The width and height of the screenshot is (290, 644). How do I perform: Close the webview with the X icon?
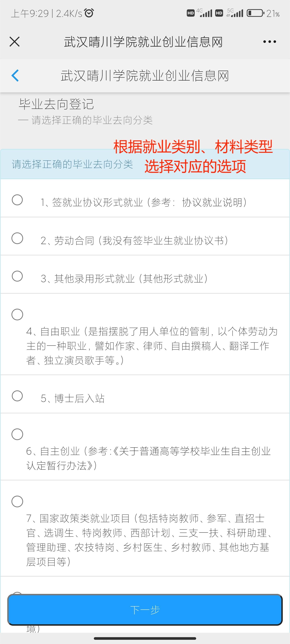pyautogui.click(x=14, y=41)
